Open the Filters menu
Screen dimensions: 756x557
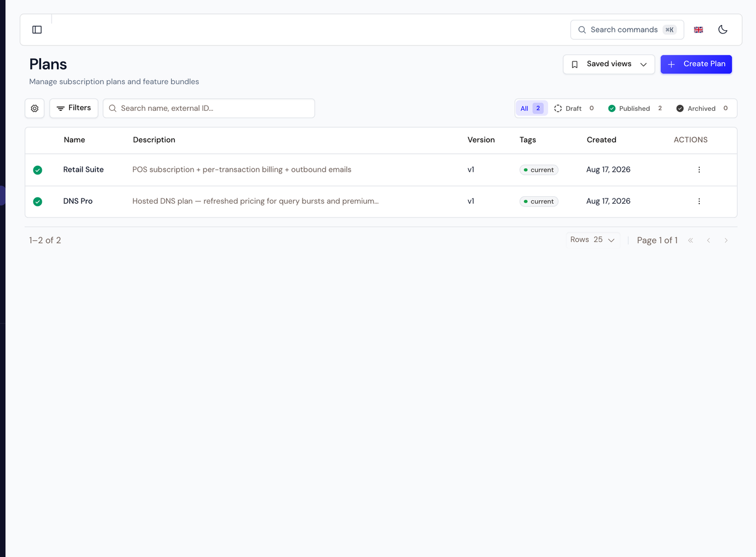[x=74, y=108]
